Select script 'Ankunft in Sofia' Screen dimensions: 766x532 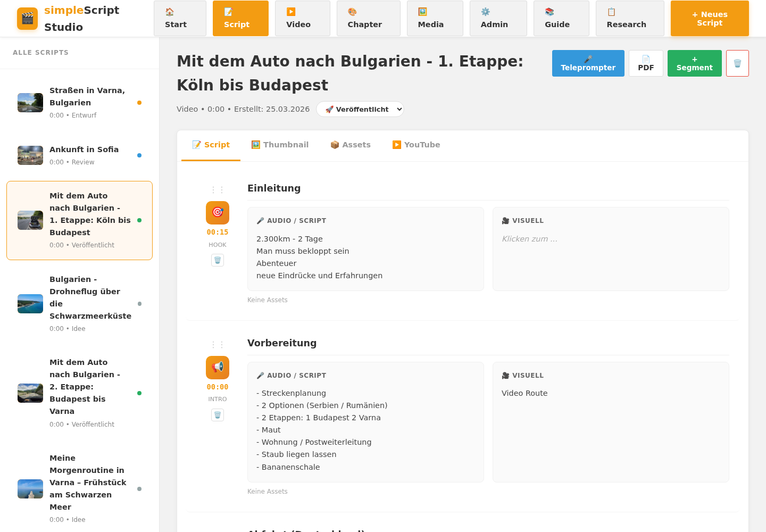click(x=79, y=155)
